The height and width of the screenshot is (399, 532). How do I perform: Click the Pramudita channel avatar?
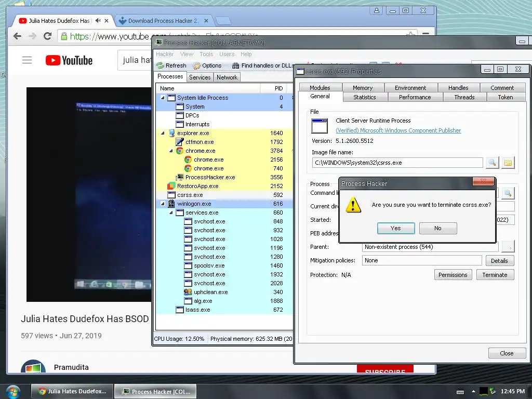pyautogui.click(x=33, y=367)
